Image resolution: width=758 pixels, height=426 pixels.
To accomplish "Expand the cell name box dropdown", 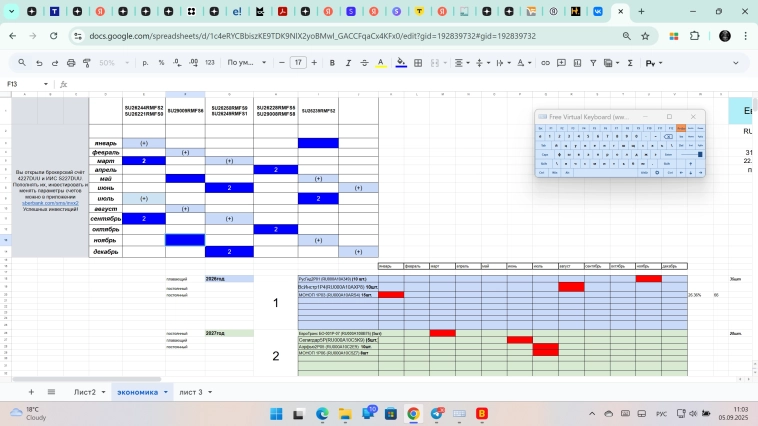I will coord(46,84).
